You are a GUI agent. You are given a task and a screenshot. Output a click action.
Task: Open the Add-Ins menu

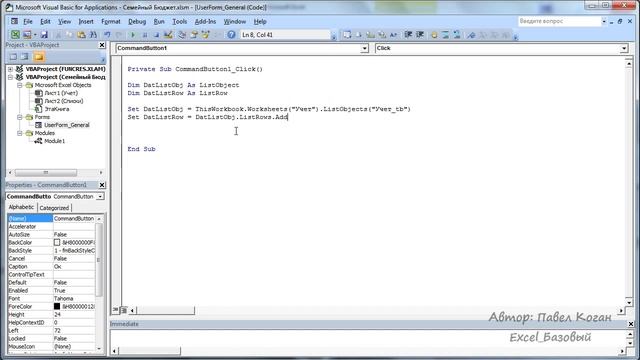click(205, 21)
